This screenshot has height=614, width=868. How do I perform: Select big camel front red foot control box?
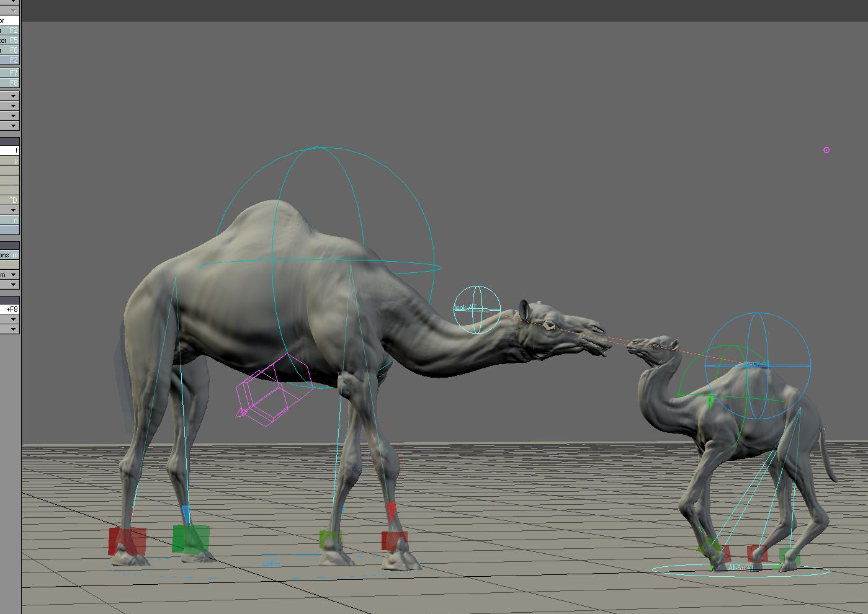(x=395, y=540)
